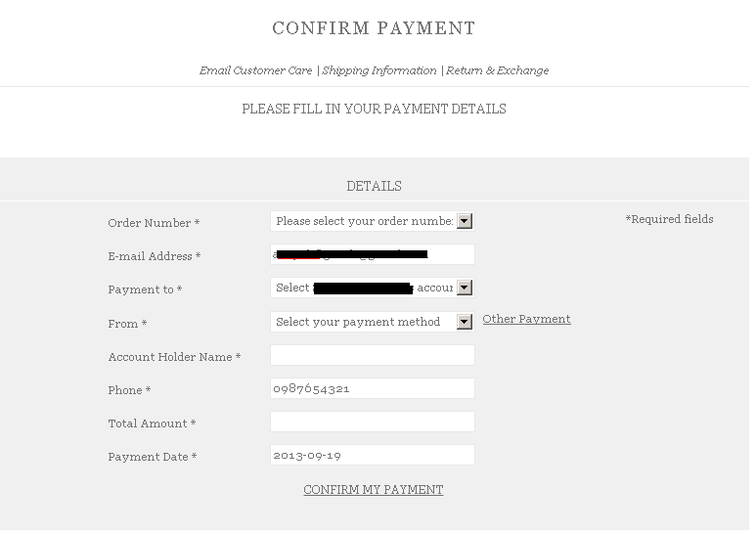Select the Payment Date input field
The image size is (756, 534).
tap(372, 455)
